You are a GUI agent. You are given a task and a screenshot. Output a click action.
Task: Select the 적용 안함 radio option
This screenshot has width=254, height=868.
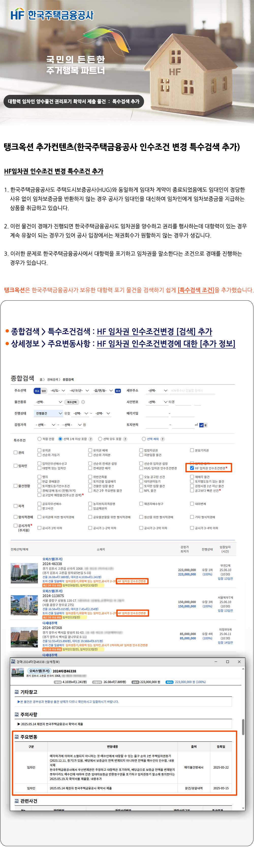(x=39, y=439)
